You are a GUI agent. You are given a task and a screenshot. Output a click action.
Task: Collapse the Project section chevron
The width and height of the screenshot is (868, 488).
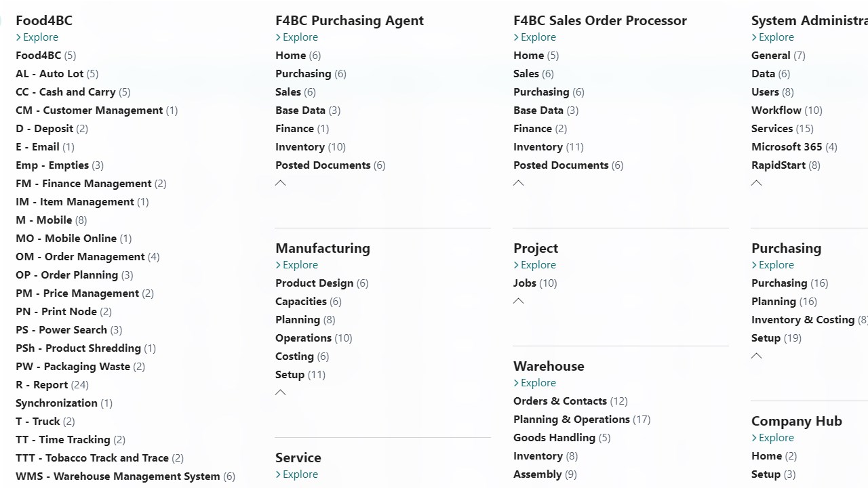519,301
